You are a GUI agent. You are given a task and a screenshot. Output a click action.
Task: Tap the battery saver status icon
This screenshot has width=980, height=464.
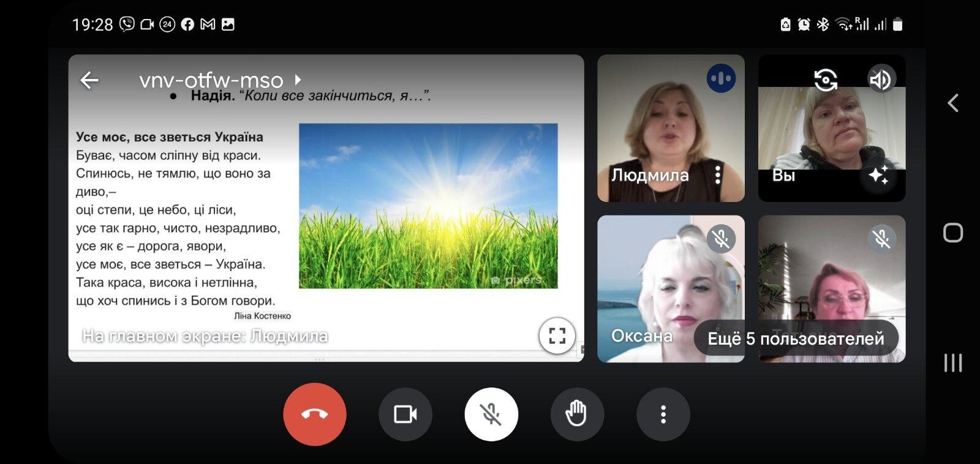click(785, 24)
